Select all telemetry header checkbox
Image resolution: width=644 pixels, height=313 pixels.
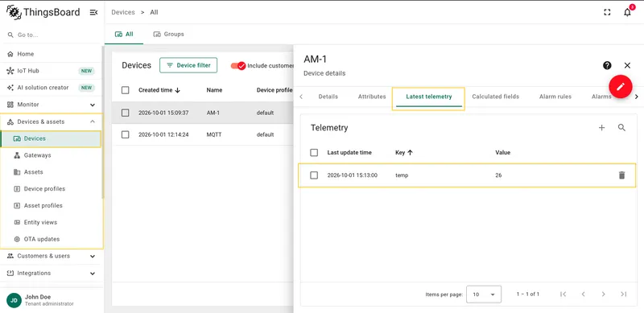pos(314,153)
